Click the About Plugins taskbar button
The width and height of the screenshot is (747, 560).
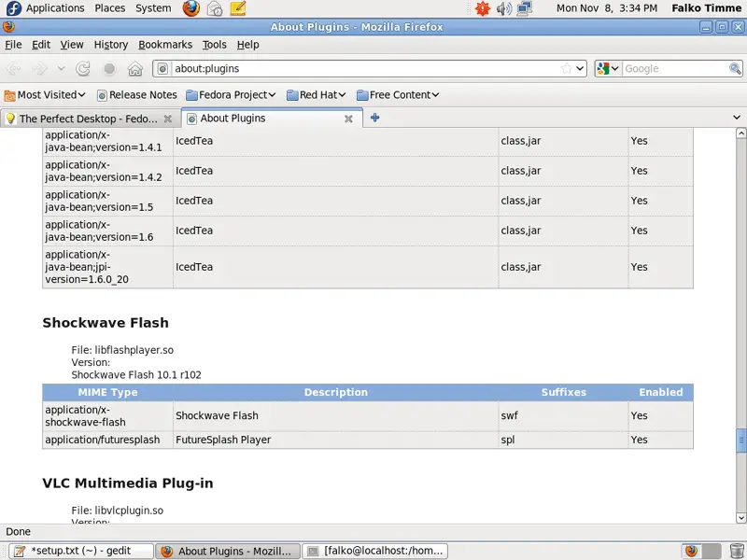228,552
